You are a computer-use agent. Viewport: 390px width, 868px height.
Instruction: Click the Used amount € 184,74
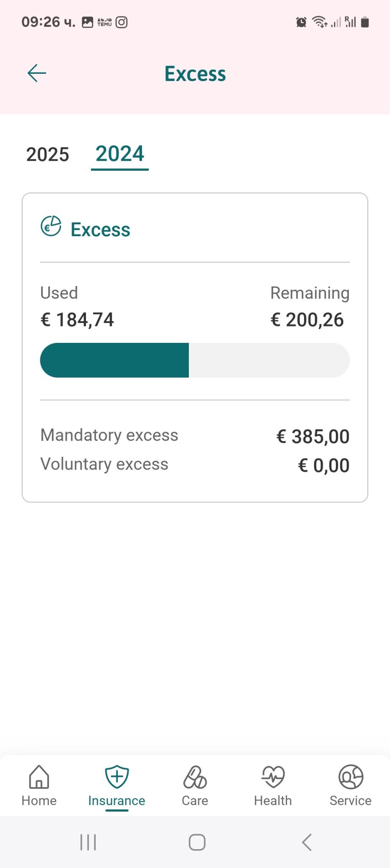[77, 320]
